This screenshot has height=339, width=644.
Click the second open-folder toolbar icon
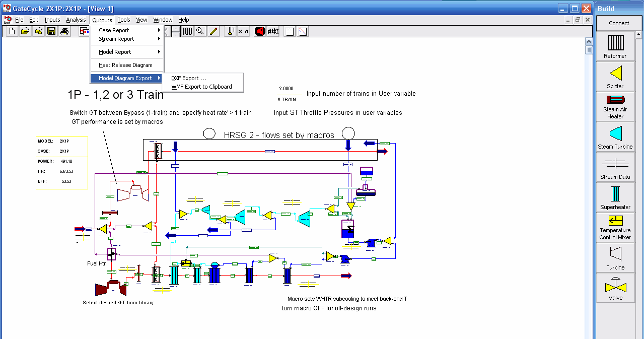click(x=38, y=31)
